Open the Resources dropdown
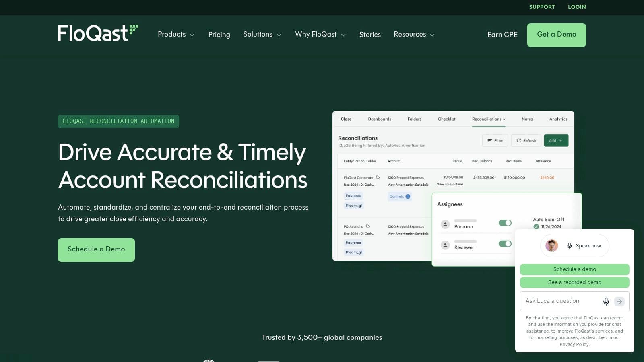The image size is (644, 362). tap(414, 35)
